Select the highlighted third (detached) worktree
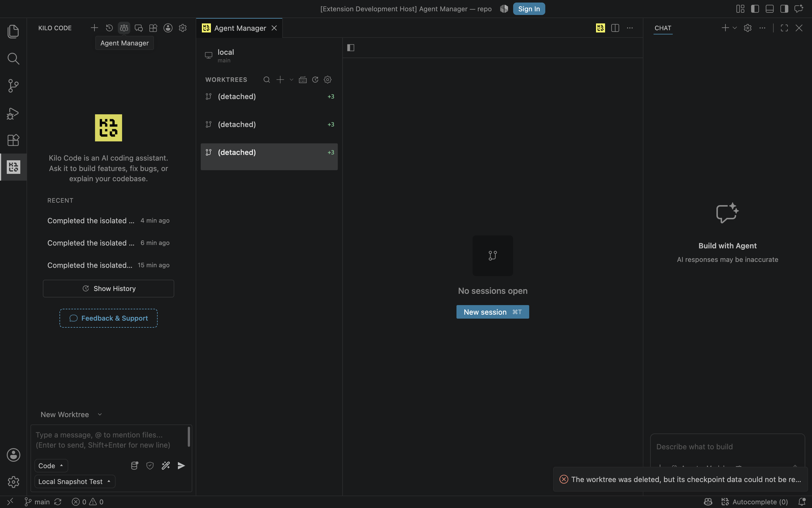812x508 pixels. 269,157
